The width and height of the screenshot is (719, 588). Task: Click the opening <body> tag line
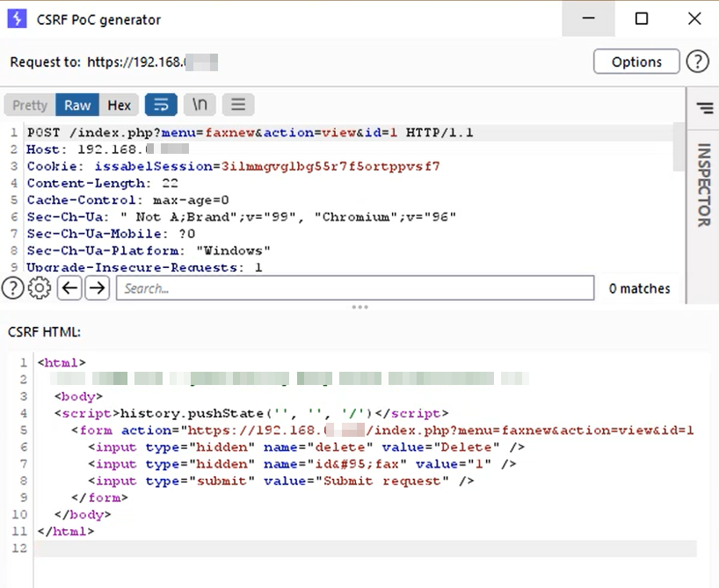78,396
